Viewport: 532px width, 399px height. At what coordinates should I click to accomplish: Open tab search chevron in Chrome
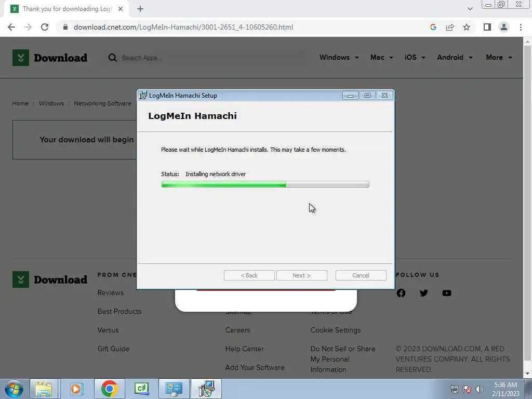tap(470, 9)
